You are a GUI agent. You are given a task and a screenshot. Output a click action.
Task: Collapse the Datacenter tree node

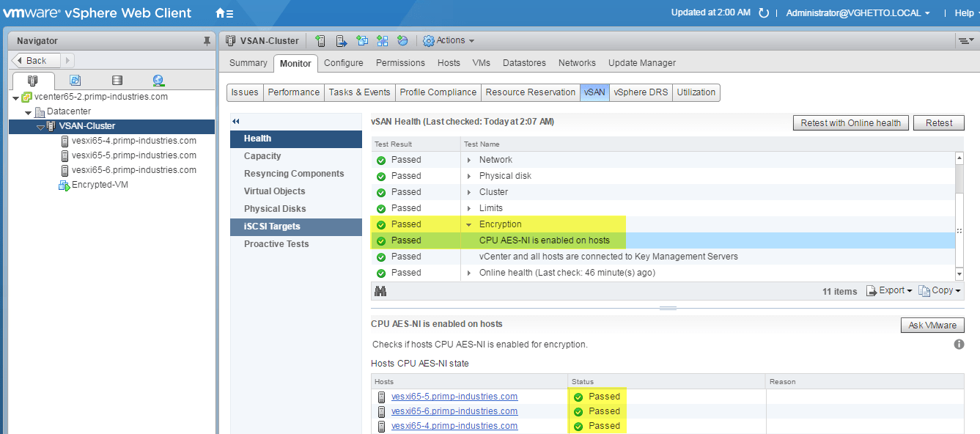pos(28,112)
